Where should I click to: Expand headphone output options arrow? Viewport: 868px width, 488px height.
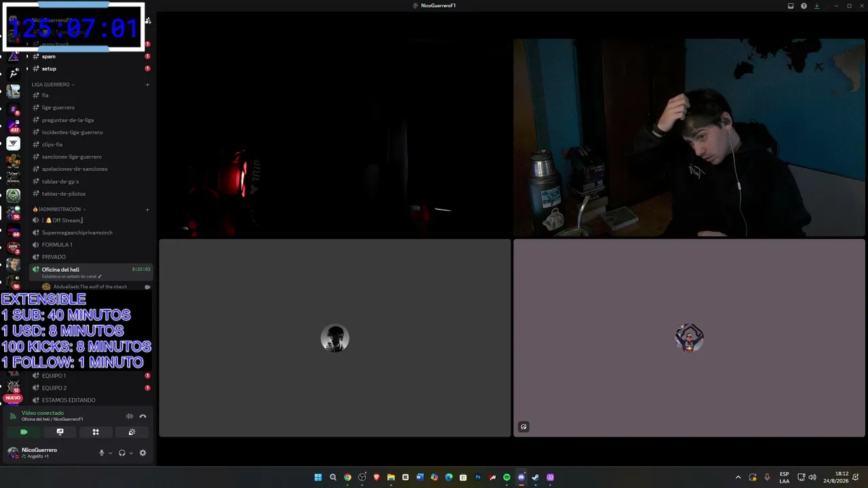[131, 453]
